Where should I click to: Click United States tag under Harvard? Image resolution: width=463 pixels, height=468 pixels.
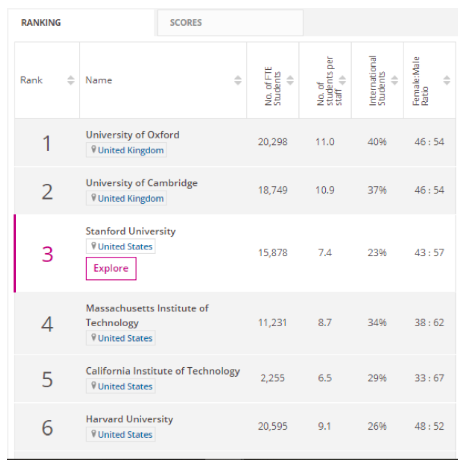pyautogui.click(x=121, y=434)
